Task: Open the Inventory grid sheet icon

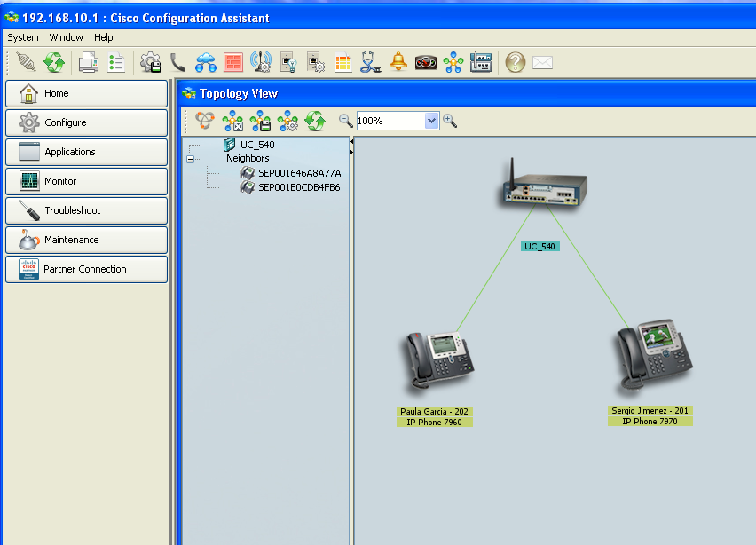Action: [343, 63]
